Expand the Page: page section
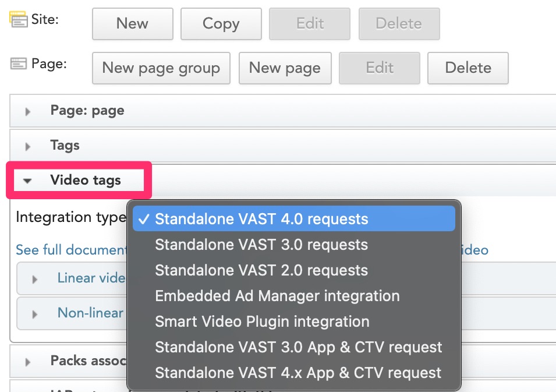 [x=28, y=111]
